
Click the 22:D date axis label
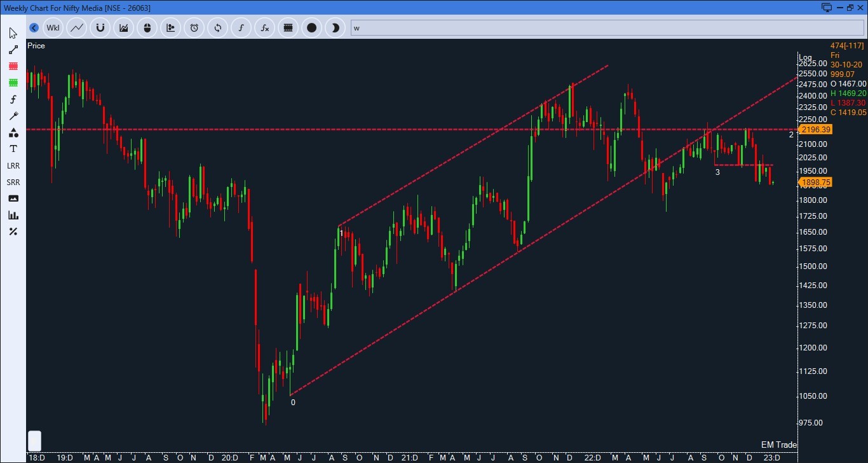pos(592,458)
